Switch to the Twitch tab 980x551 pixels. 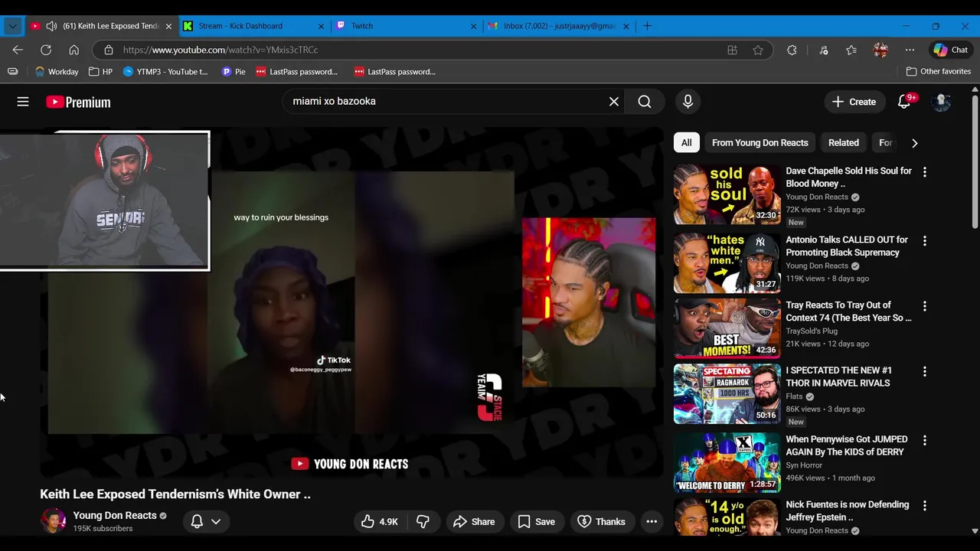pyautogui.click(x=407, y=26)
